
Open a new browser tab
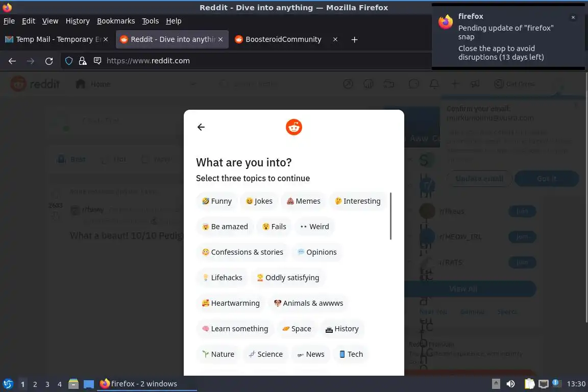[x=354, y=39]
